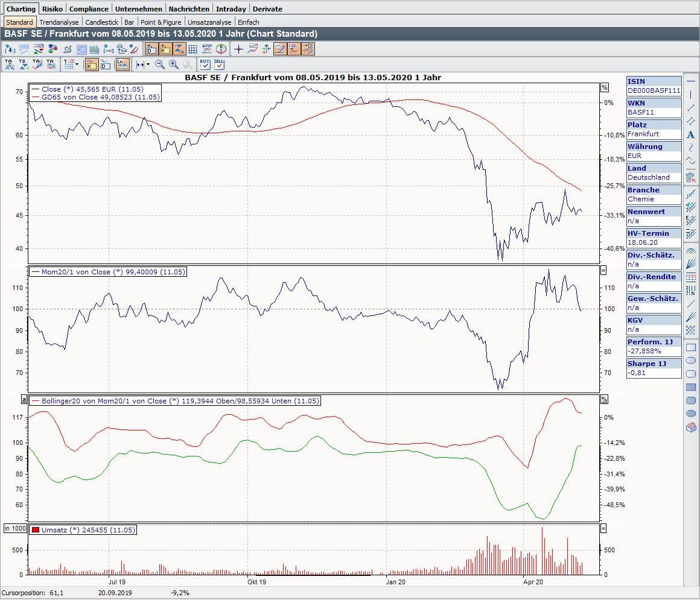
Task: Toggle the 'a' scale button on Bollinger panel
Action: click(x=24, y=400)
